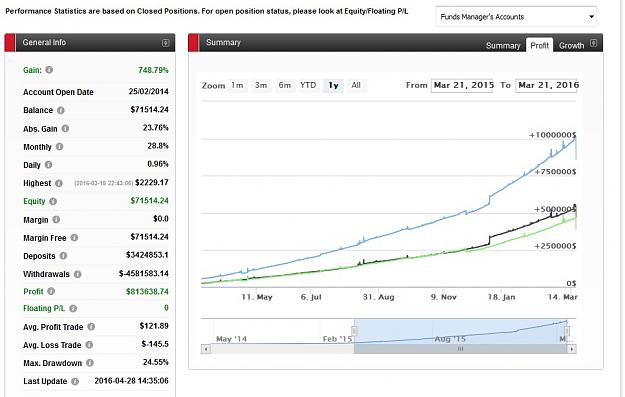625x397 pixels.
Task: Click the info icon next to Daily
Action: coord(48,165)
